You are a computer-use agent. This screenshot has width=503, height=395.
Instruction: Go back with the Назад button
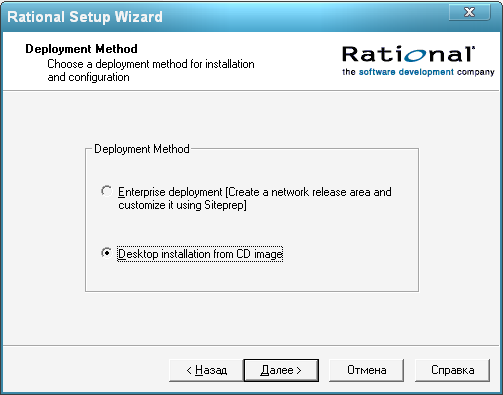207,370
